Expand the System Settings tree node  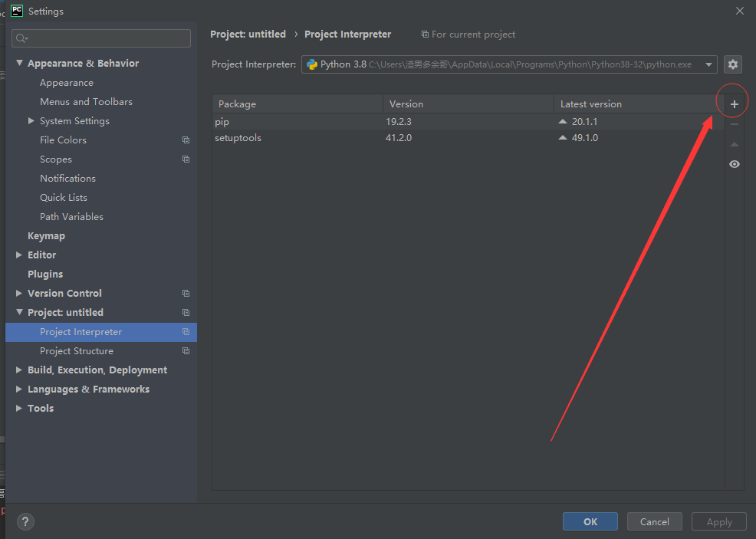31,121
